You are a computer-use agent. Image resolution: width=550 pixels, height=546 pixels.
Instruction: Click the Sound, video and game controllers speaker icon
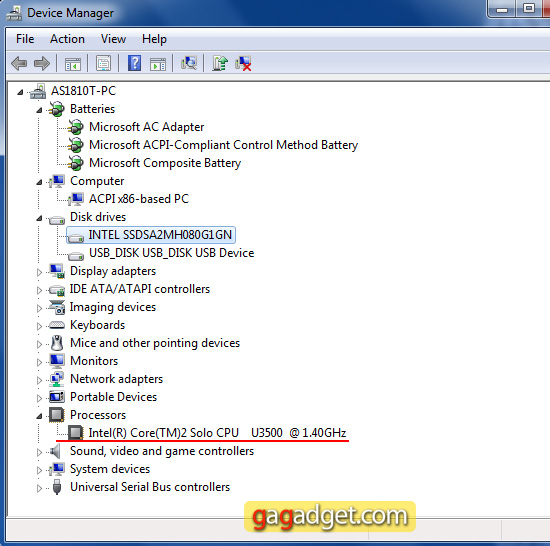pyautogui.click(x=55, y=451)
